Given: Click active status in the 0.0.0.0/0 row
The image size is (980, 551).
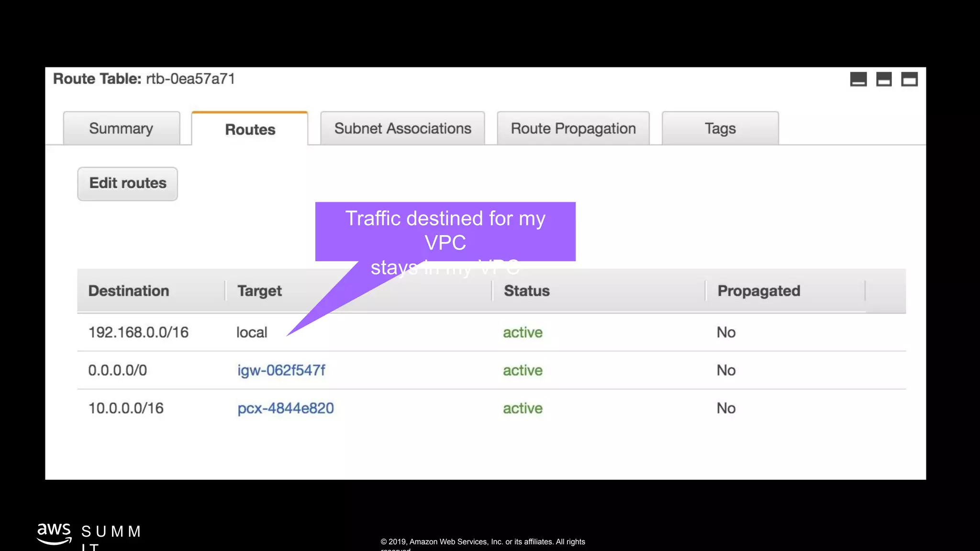Looking at the screenshot, I should [x=523, y=370].
